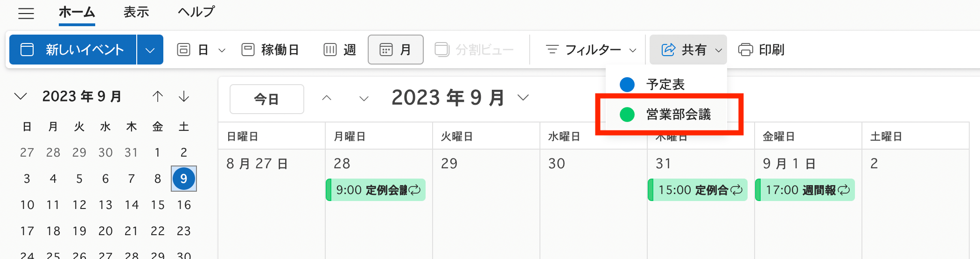Select the blue 予定表 calendar entry
The height and width of the screenshot is (259, 980).
pyautogui.click(x=666, y=85)
